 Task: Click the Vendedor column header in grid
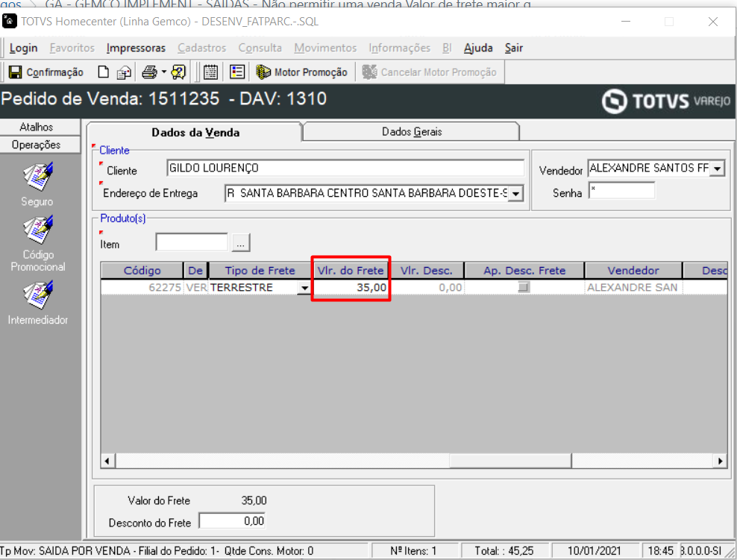point(633,271)
